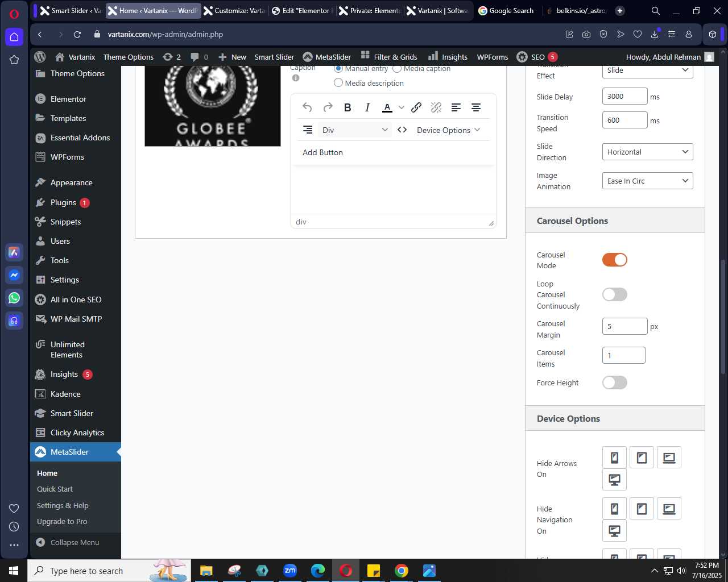Toggle Hide Arrows On laptop icon

(x=669, y=458)
